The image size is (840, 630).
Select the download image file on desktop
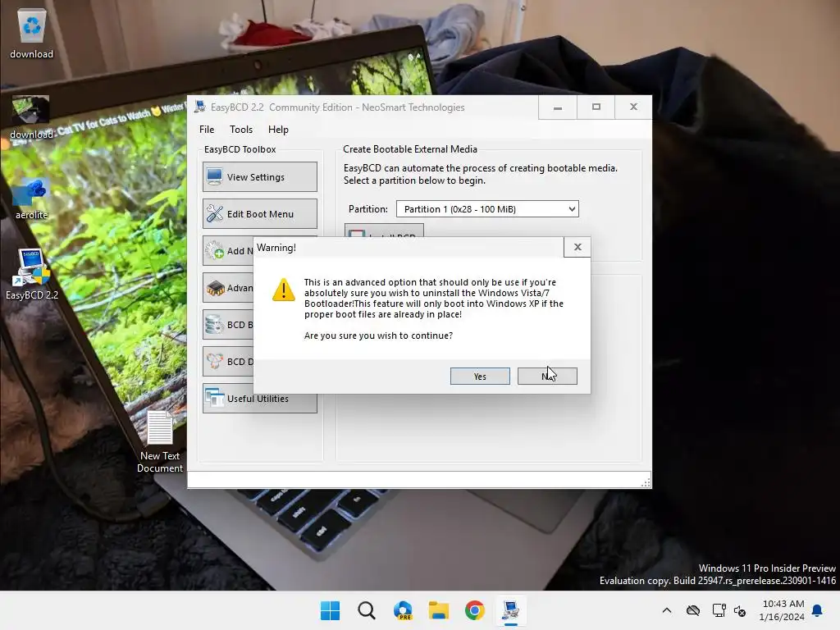pyautogui.click(x=31, y=118)
